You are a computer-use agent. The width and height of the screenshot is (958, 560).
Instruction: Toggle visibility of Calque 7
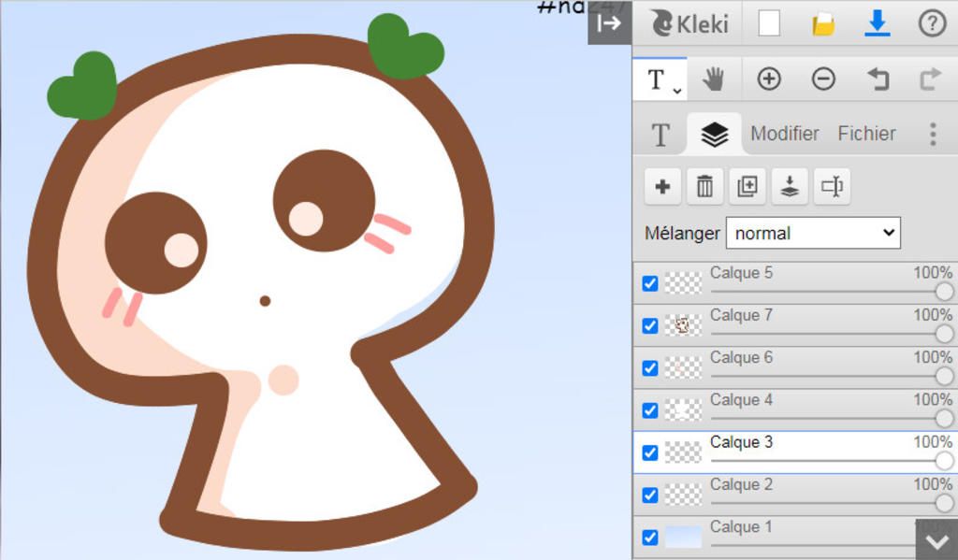(650, 325)
